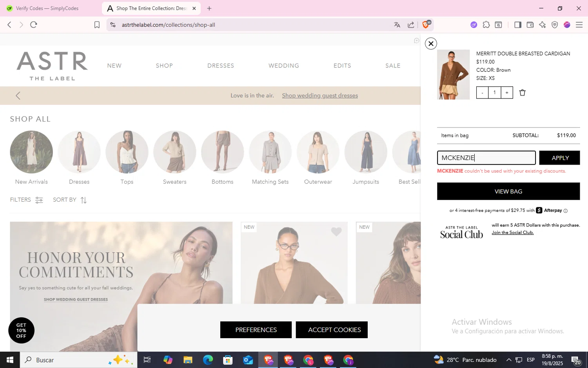Remove the cardigan with the trash icon

(x=522, y=93)
